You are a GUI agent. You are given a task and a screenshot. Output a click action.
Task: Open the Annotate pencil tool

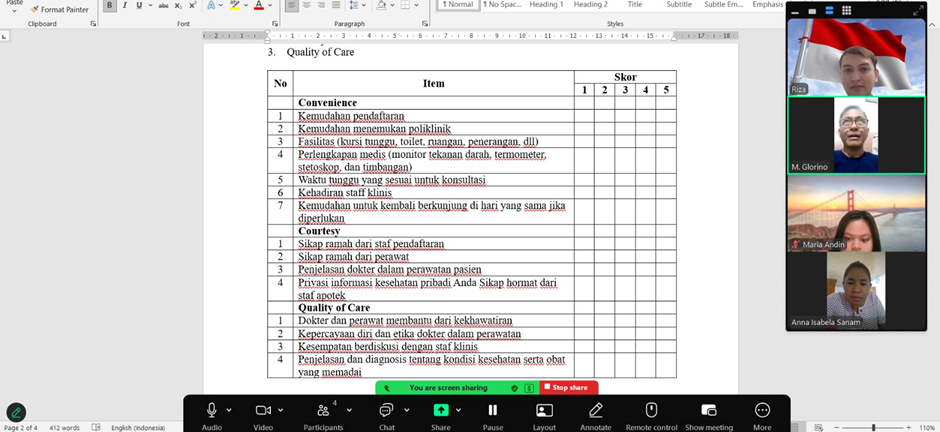(596, 410)
